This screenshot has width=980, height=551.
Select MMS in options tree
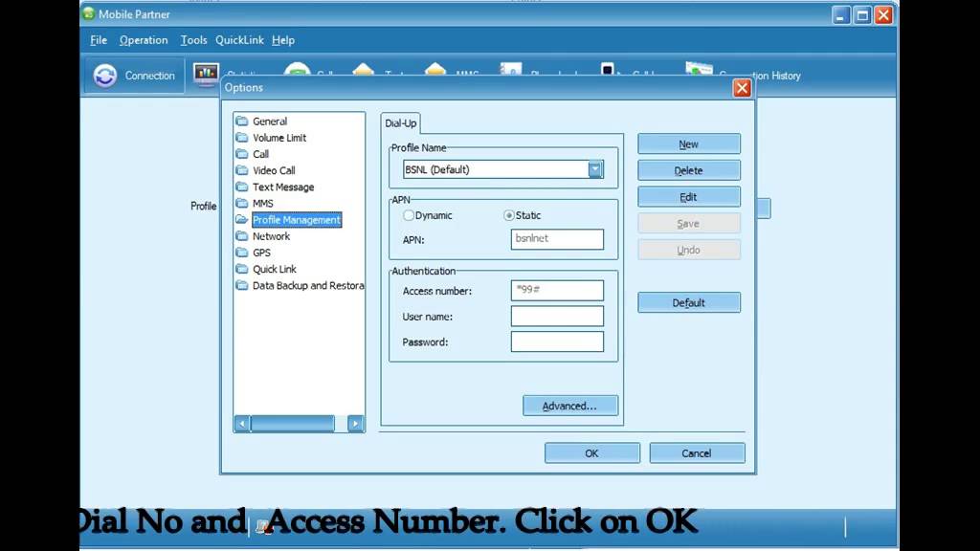(262, 203)
